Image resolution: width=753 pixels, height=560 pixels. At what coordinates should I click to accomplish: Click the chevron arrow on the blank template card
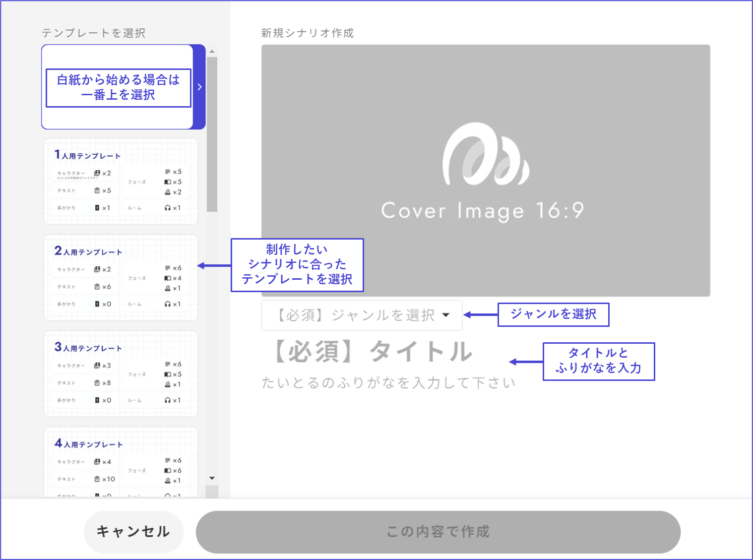(x=199, y=87)
